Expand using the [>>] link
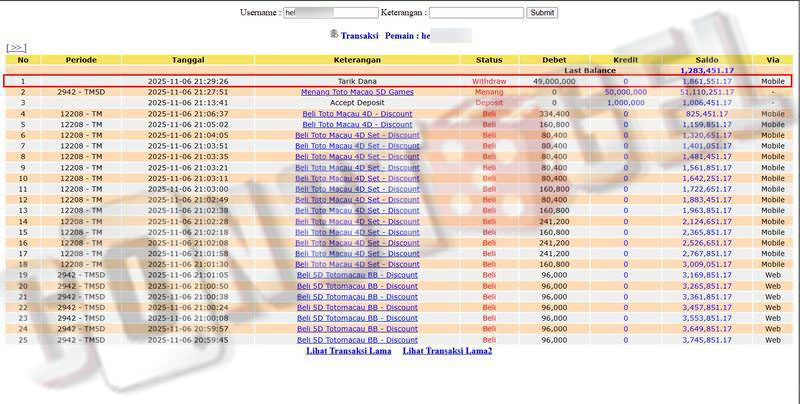Screen dimensions: 800x404 coord(16,47)
